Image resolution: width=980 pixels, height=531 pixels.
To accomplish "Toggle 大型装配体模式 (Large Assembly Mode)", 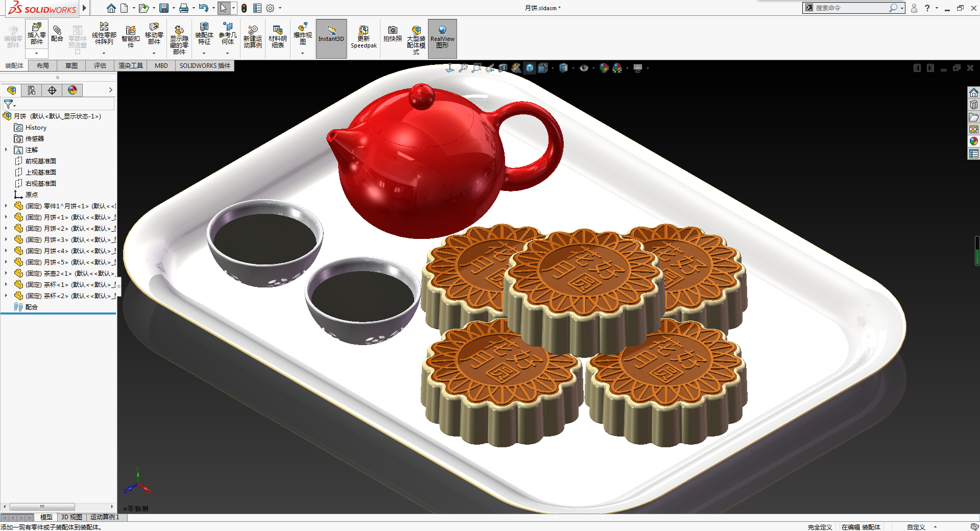I will 416,40.
